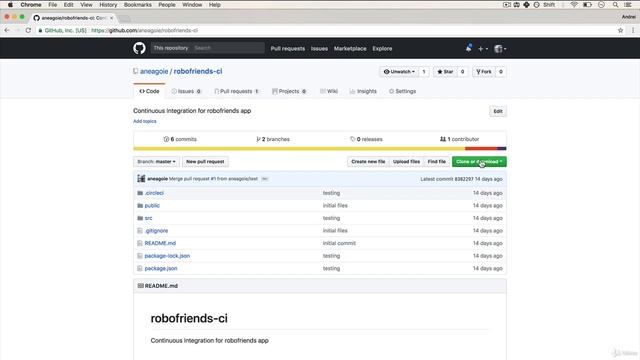Click the browser back arrow

coord(7,30)
